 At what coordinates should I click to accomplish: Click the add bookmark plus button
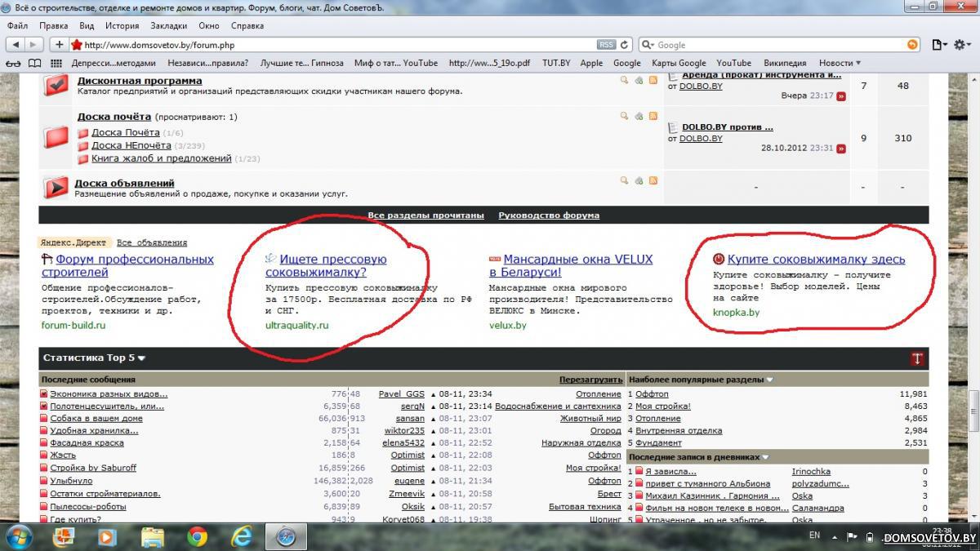pos(60,45)
